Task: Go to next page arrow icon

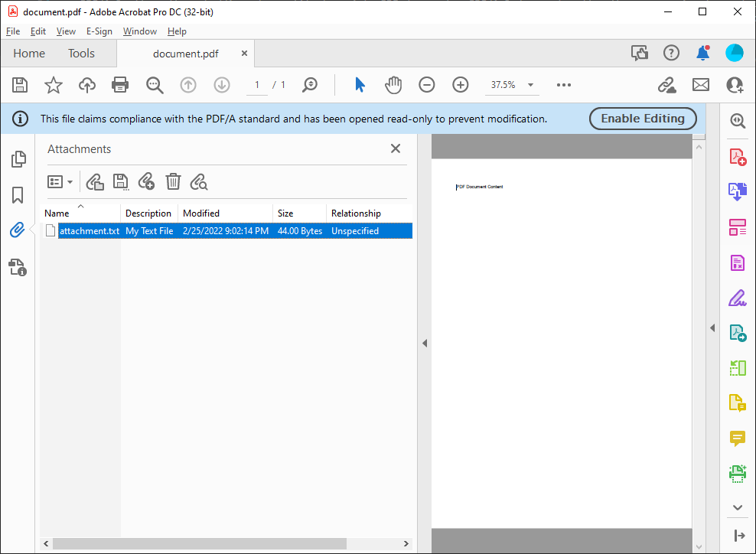Action: [x=222, y=85]
